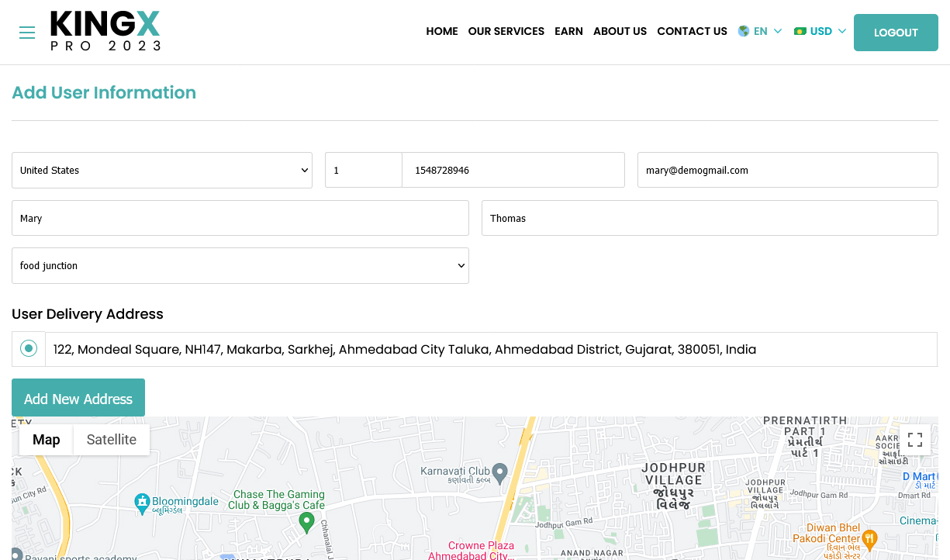
Task: Go to Our Services page
Action: pos(506,32)
